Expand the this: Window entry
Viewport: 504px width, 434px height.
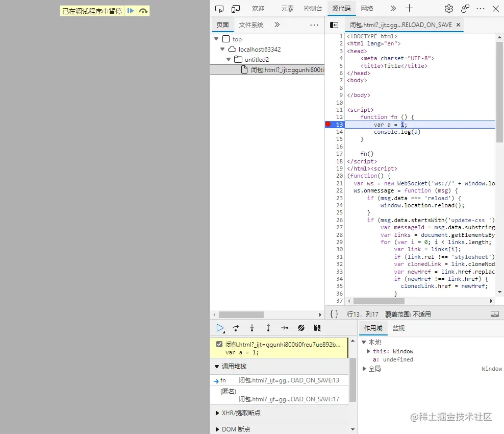(368, 351)
